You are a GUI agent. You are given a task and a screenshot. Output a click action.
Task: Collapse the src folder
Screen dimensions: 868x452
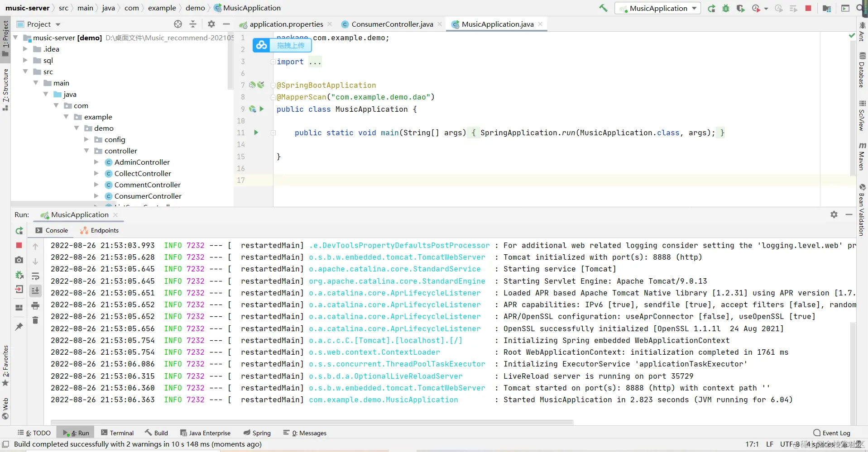(x=25, y=71)
